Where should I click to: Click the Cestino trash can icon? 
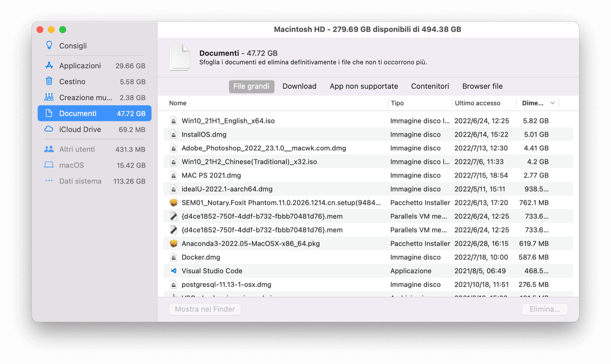pyautogui.click(x=49, y=81)
